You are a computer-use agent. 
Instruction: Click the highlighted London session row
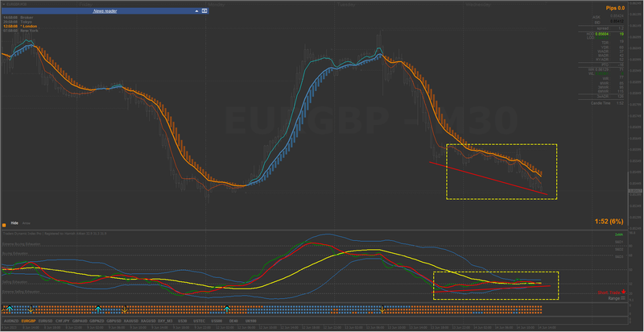point(19,27)
